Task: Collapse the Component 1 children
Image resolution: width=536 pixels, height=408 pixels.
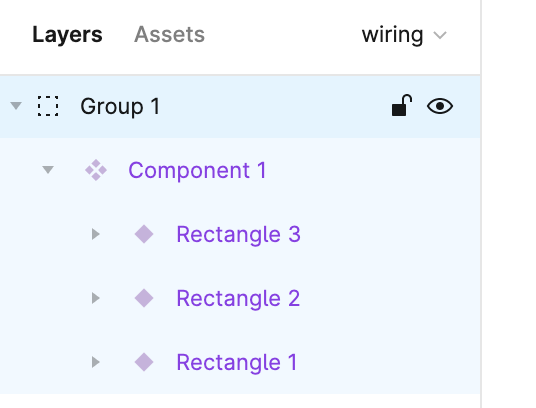Action: pyautogui.click(x=48, y=169)
